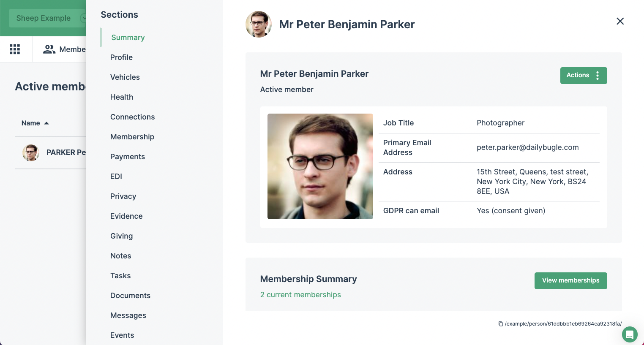Click Peter Parker's header profile photo
Screen dimensions: 644x345
[258, 24]
